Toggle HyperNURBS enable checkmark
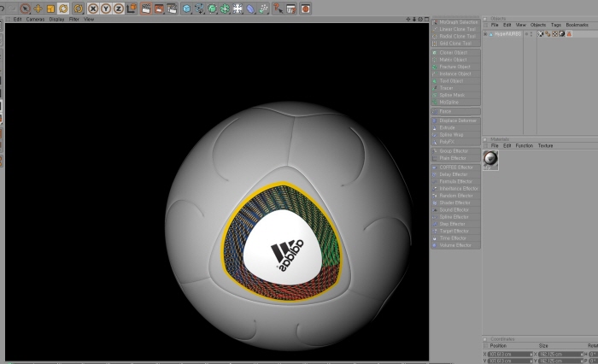 (526, 34)
